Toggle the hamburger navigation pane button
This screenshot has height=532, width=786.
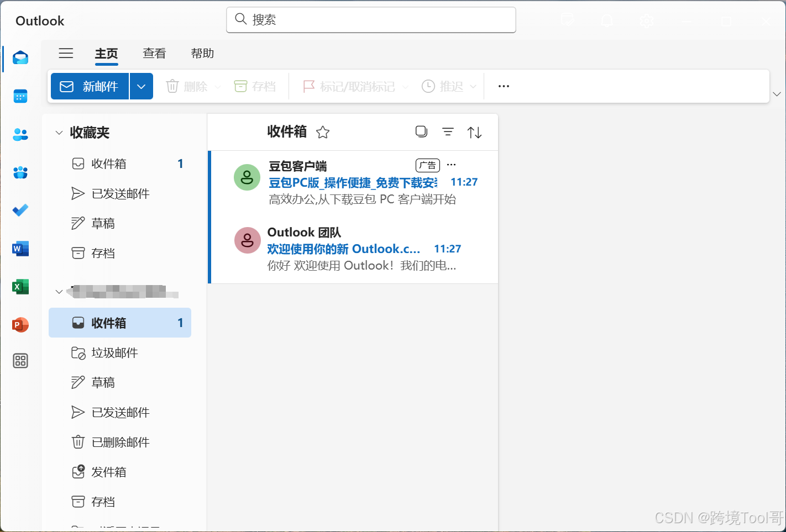pyautogui.click(x=66, y=53)
